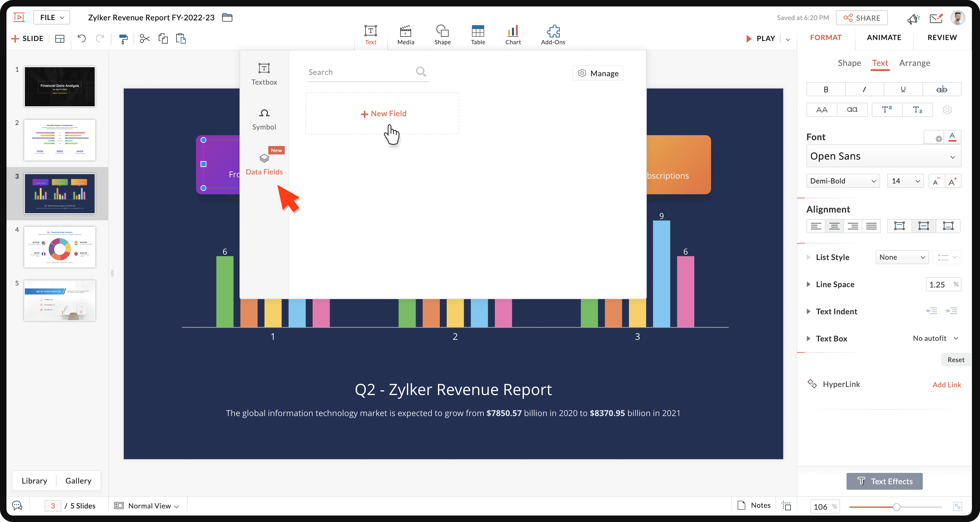The width and height of the screenshot is (980, 522).
Task: Expand the Text Indent section
Action: click(808, 311)
